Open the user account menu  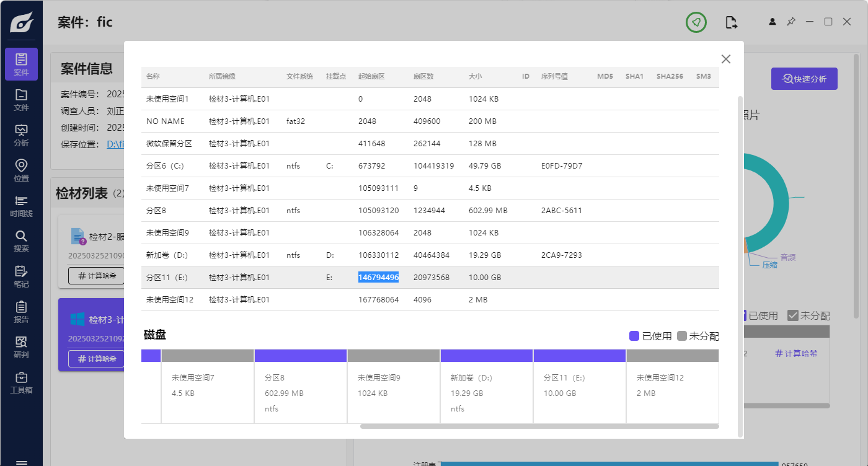773,22
